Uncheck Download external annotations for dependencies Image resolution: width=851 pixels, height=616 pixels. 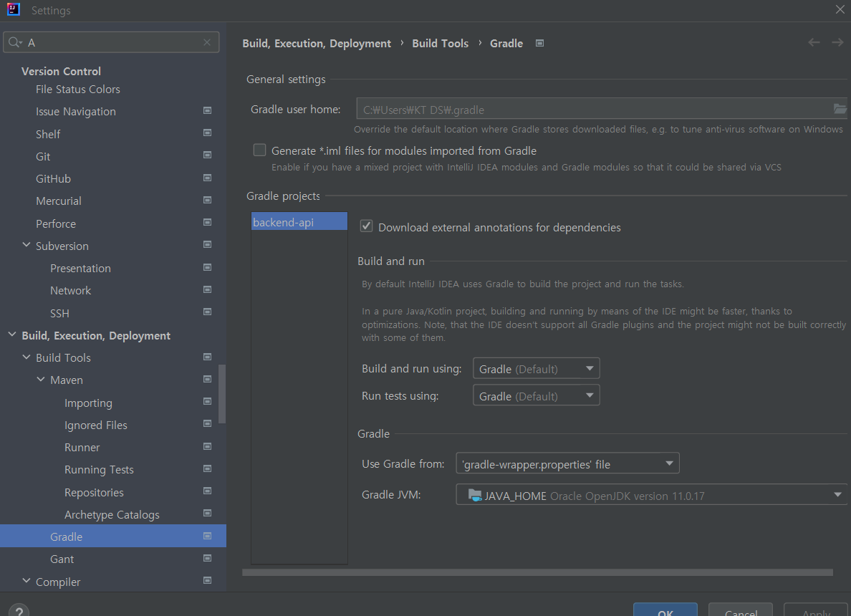tap(366, 226)
